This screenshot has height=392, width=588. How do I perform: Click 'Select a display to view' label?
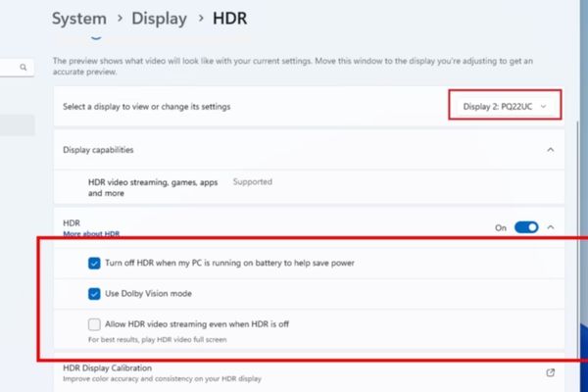tap(146, 107)
